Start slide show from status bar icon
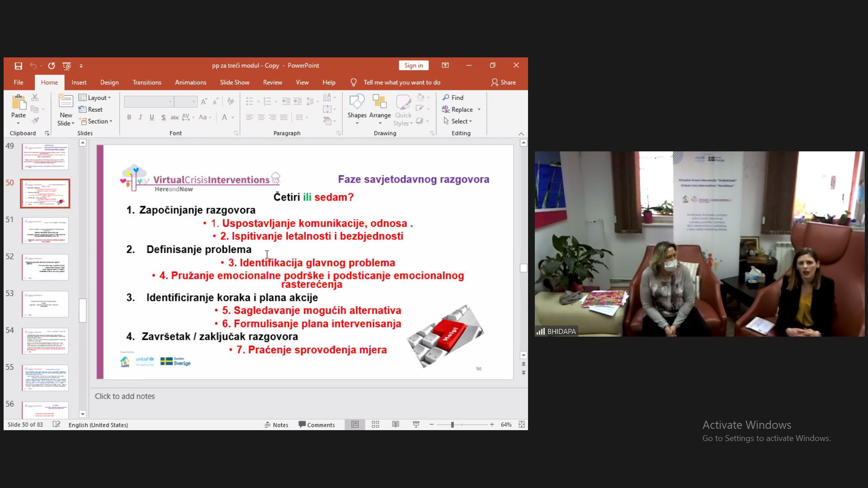The width and height of the screenshot is (868, 488). point(416,424)
